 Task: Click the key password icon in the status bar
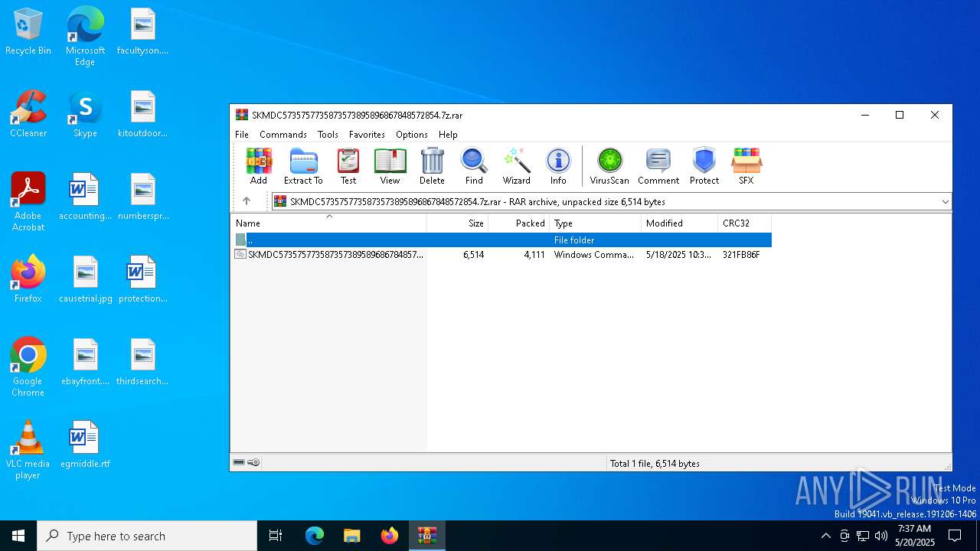(254, 462)
